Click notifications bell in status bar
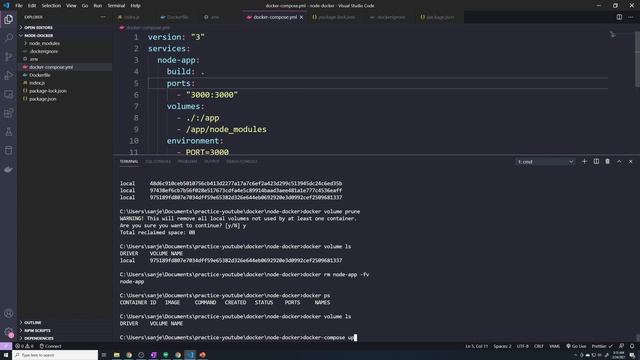The width and height of the screenshot is (640, 360). (x=632, y=346)
